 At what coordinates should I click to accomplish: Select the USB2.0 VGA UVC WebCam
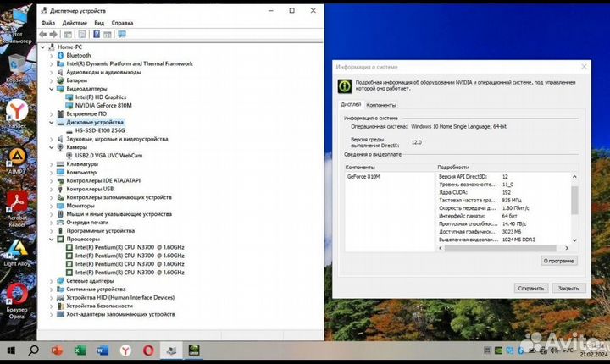pyautogui.click(x=108, y=156)
